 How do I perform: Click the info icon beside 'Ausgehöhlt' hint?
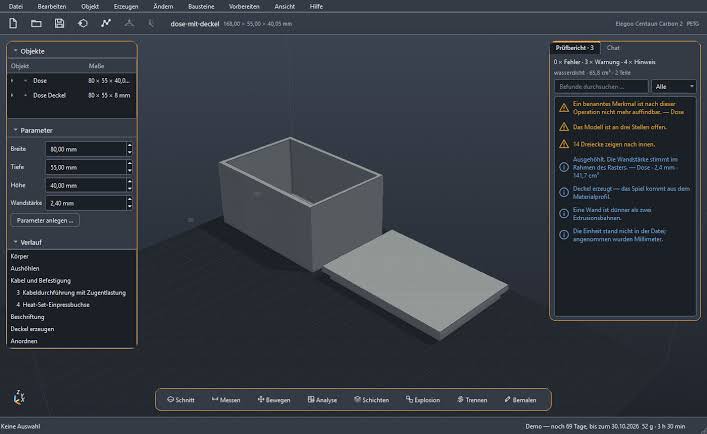pyautogui.click(x=564, y=167)
